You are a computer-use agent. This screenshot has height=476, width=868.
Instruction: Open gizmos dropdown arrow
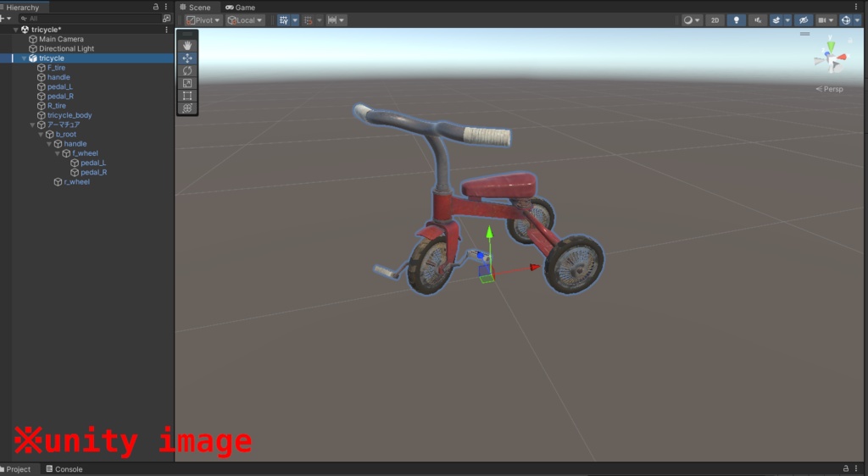[x=858, y=19]
